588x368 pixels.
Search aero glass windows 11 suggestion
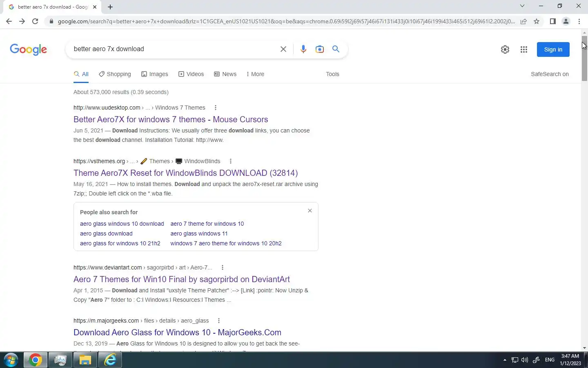tap(199, 233)
